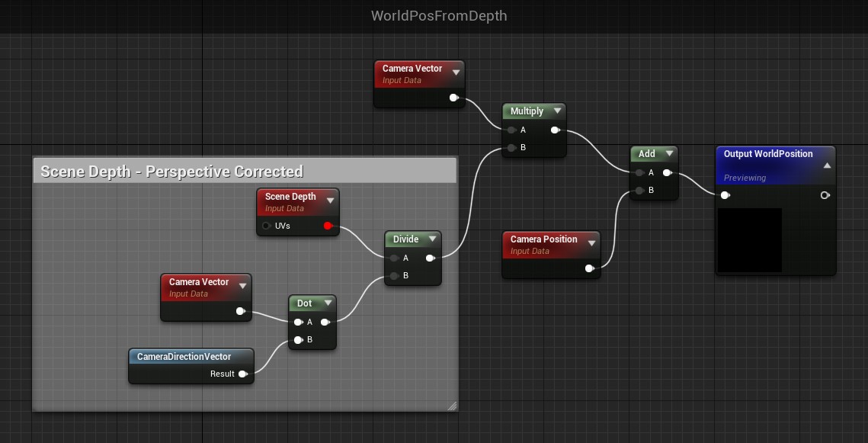Click the Camera Vector output pin feeding Multiply
The height and width of the screenshot is (443, 868).
click(453, 98)
